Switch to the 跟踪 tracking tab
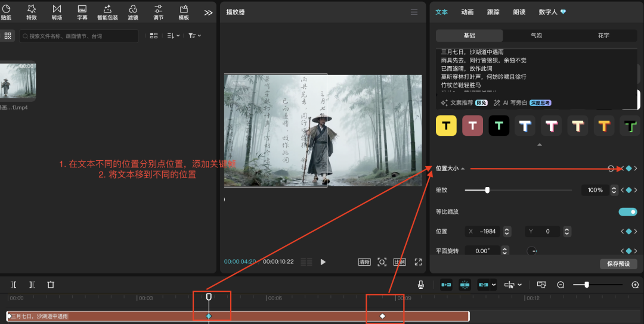The width and height of the screenshot is (644, 324). click(493, 13)
